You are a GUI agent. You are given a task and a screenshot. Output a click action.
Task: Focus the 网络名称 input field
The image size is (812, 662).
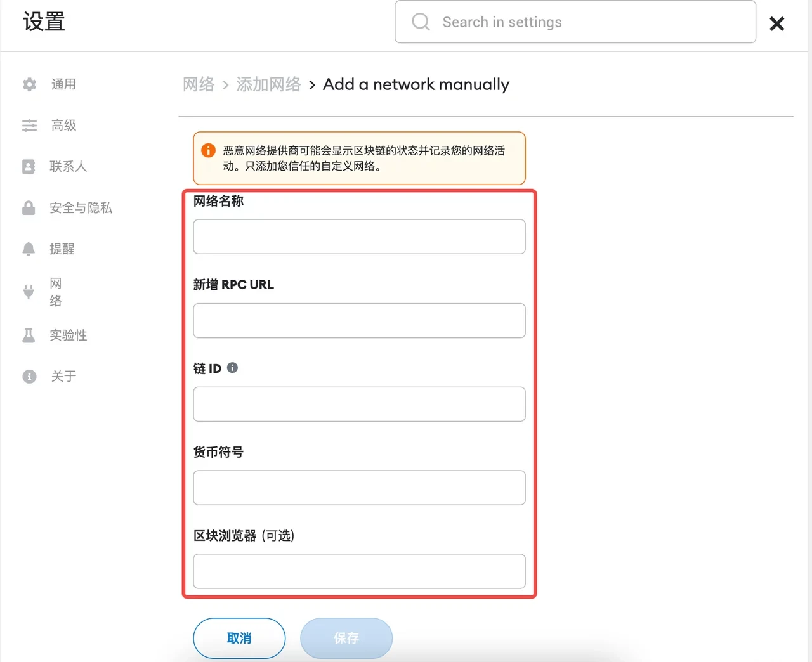coord(359,237)
